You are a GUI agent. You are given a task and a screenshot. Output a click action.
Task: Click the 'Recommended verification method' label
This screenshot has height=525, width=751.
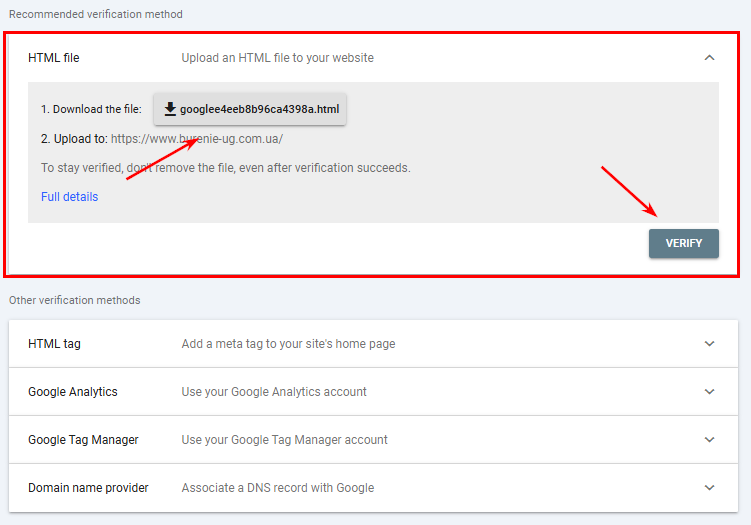click(96, 14)
